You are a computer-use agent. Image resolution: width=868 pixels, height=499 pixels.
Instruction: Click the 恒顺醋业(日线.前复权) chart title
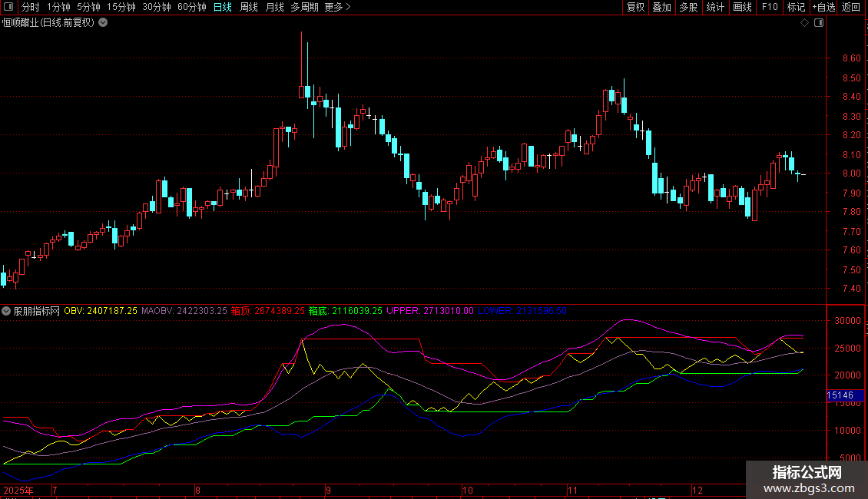pos(48,23)
